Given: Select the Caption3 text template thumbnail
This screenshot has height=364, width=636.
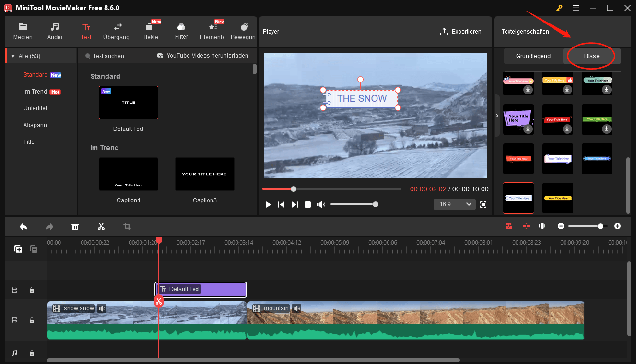Looking at the screenshot, I should pos(204,174).
